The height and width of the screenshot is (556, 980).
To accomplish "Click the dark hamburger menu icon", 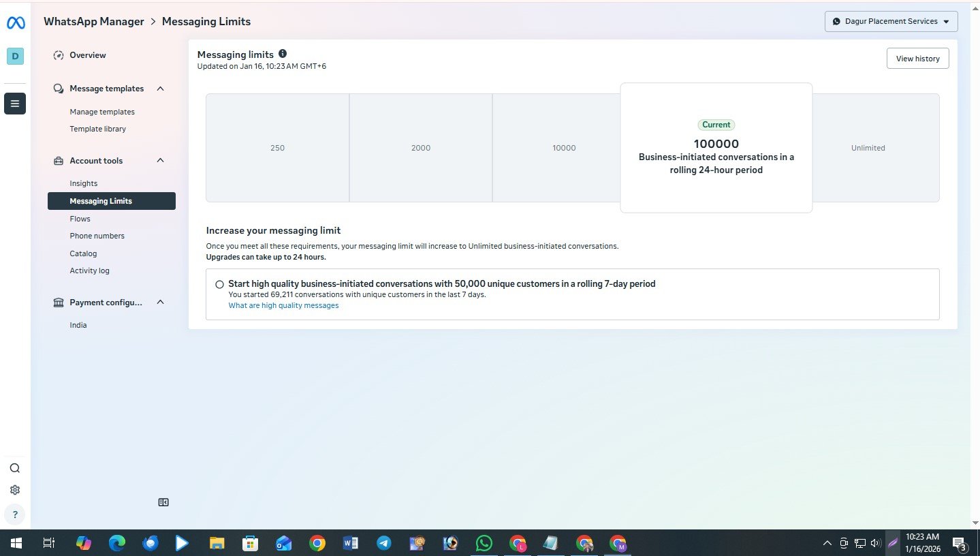I will pyautogui.click(x=14, y=104).
